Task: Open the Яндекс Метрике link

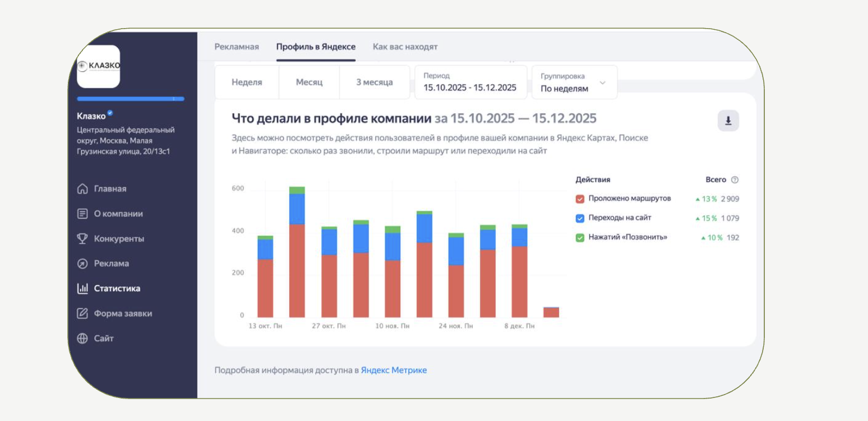Action: 394,370
